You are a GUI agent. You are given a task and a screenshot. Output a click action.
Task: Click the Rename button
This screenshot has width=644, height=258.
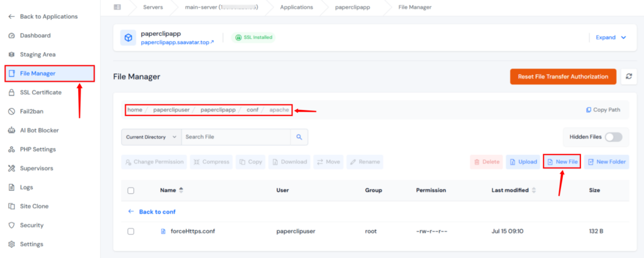click(x=365, y=162)
